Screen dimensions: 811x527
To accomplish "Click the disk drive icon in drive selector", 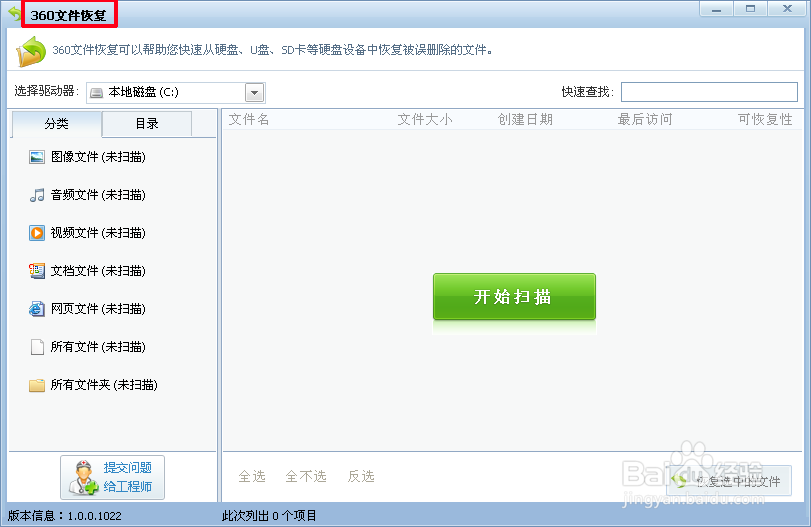I will pyautogui.click(x=96, y=93).
